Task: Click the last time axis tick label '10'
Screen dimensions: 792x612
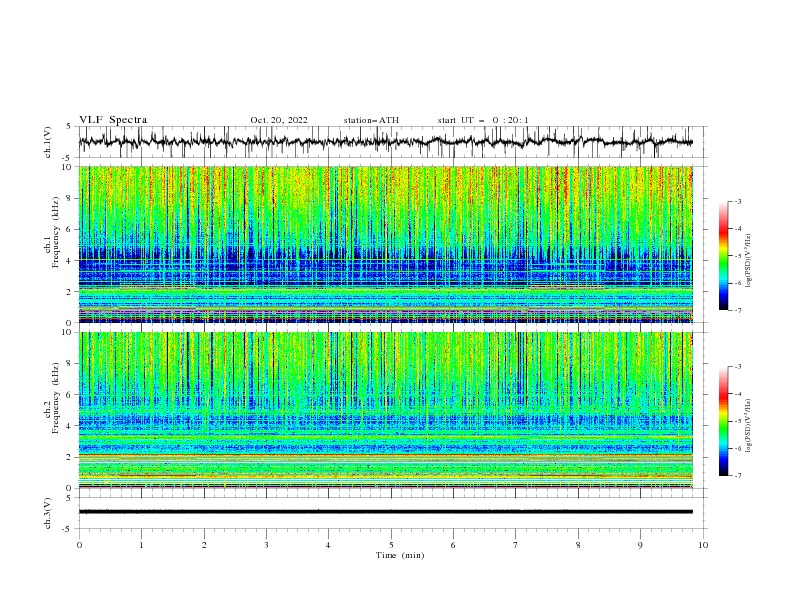Action: point(703,545)
